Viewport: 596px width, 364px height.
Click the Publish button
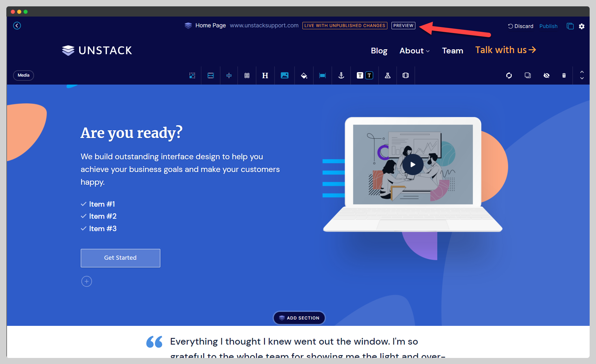tap(548, 26)
